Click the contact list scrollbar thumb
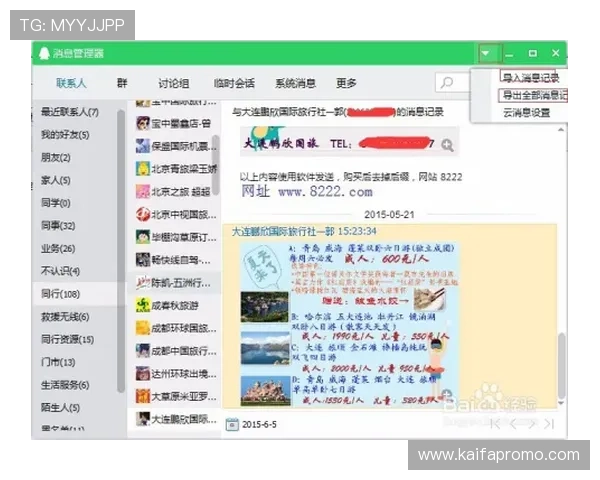Viewport: 600px width, 480px height. (216, 165)
